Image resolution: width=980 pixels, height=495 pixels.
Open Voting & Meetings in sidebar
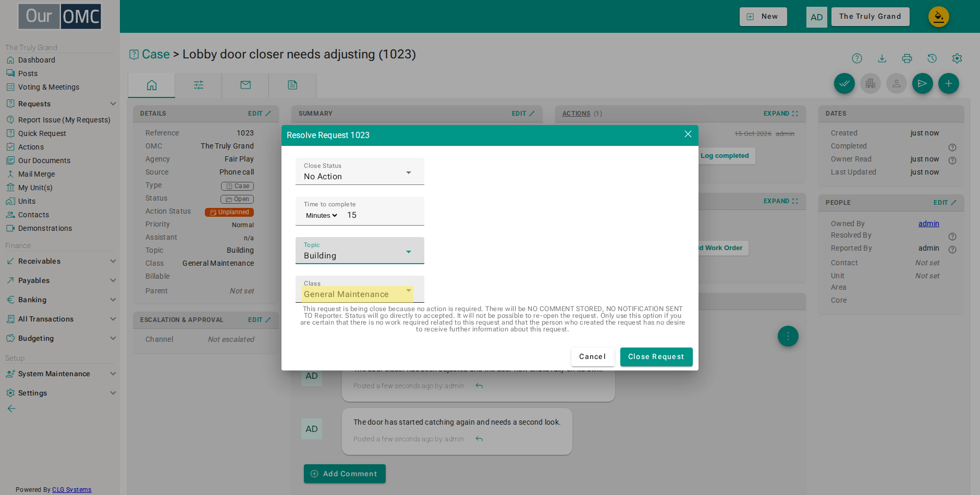click(48, 87)
